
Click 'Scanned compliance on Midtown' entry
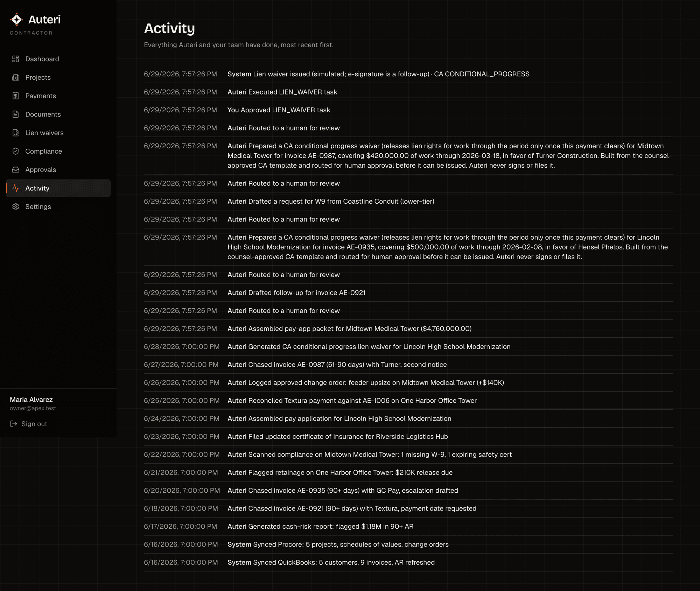(408, 455)
